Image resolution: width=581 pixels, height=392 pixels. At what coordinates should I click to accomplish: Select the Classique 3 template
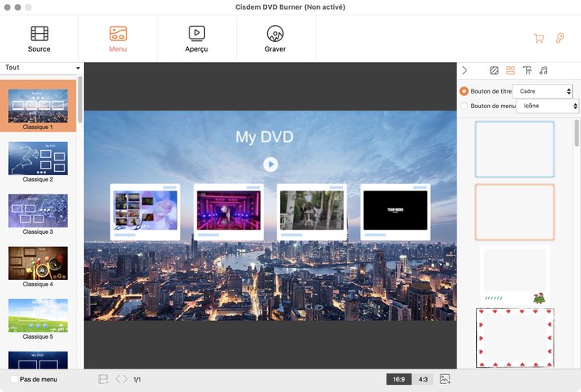38,215
